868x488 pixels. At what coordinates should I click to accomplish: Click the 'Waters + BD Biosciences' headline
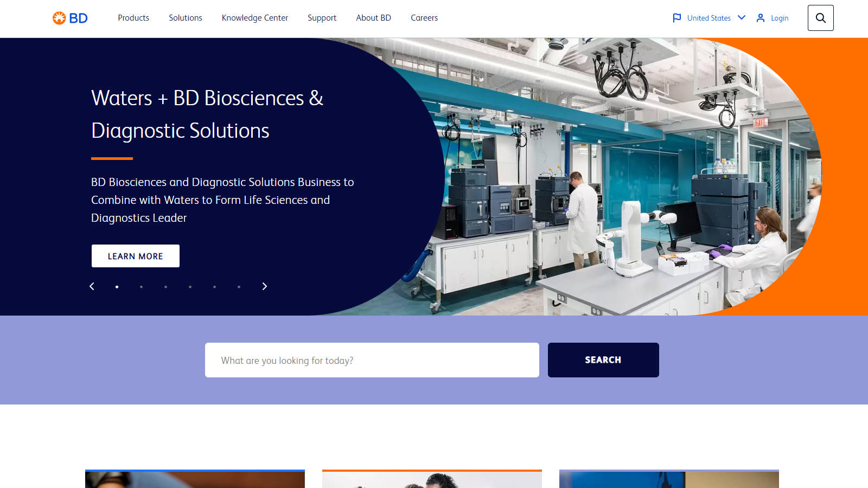click(207, 114)
